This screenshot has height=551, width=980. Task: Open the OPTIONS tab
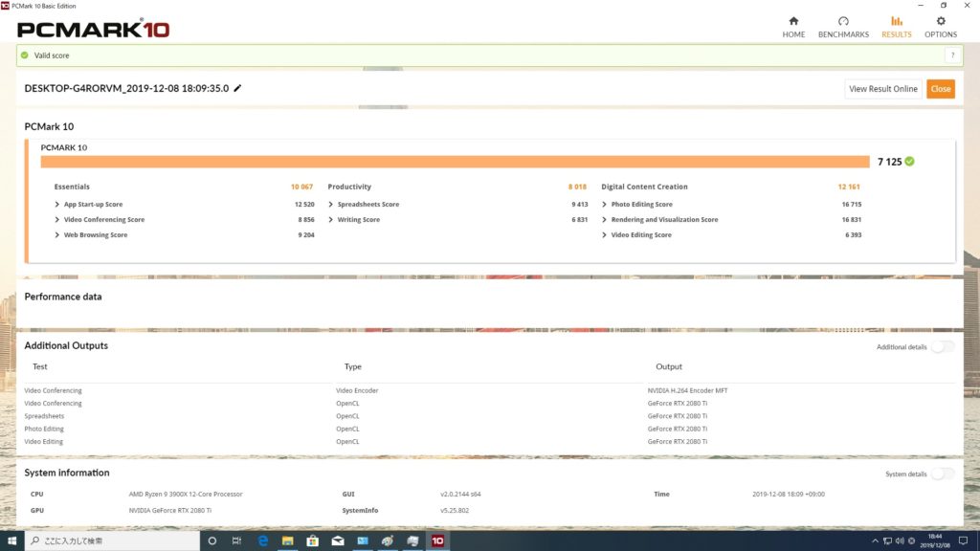pyautogui.click(x=941, y=28)
